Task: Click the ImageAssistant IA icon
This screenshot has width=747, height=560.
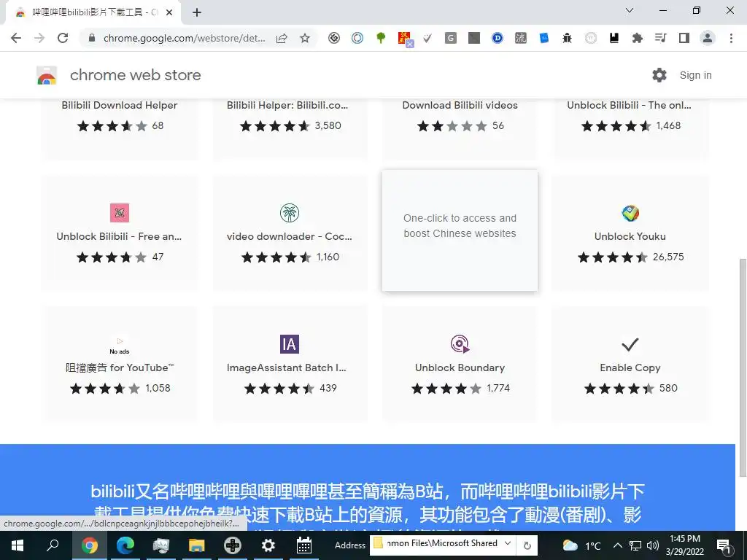Action: pos(290,344)
